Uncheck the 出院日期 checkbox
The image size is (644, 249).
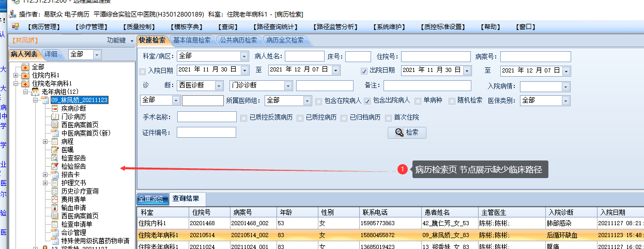click(x=364, y=70)
